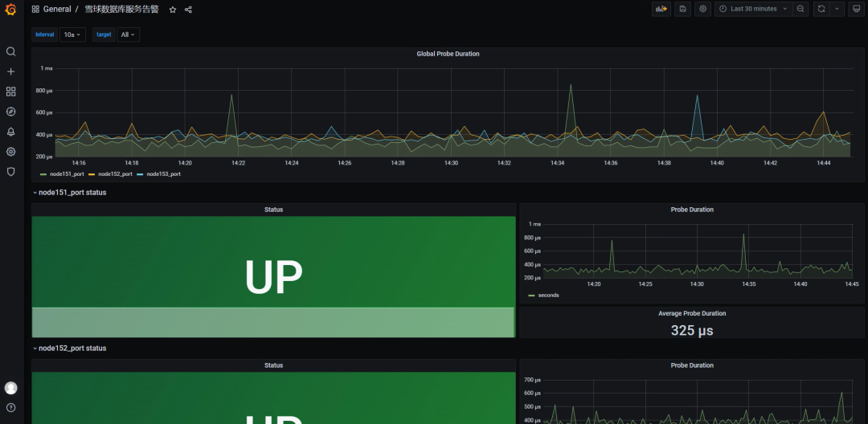Open the Configuration gear in sidebar
Image resolution: width=868 pixels, height=424 pixels.
tap(10, 152)
